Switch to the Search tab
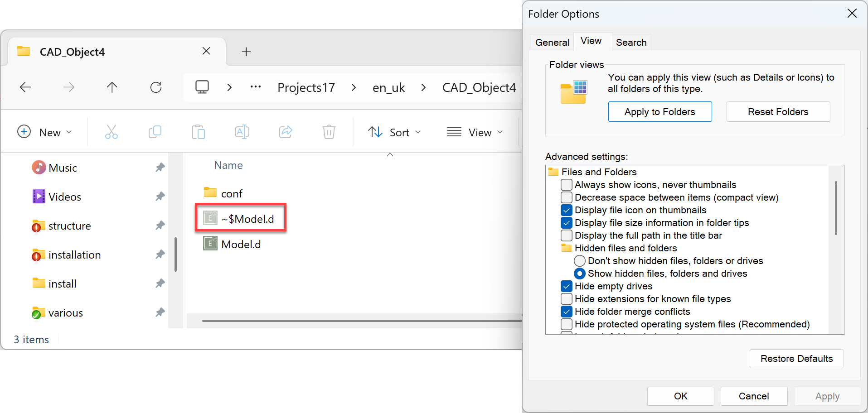This screenshot has height=413, width=868. (x=631, y=42)
